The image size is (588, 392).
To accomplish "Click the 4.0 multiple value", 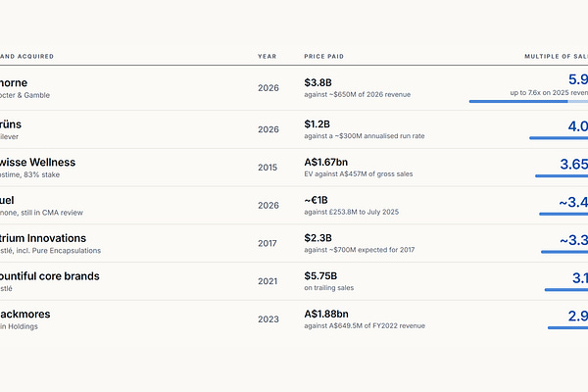I will (578, 126).
